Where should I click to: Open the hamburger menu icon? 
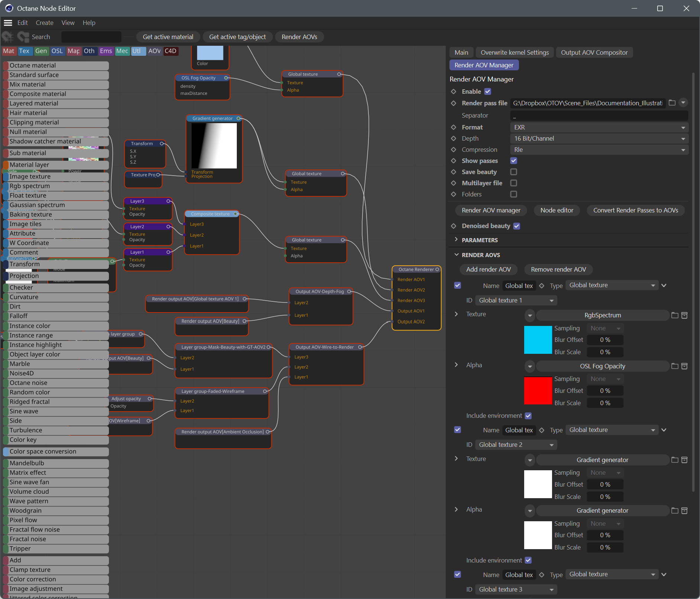8,23
